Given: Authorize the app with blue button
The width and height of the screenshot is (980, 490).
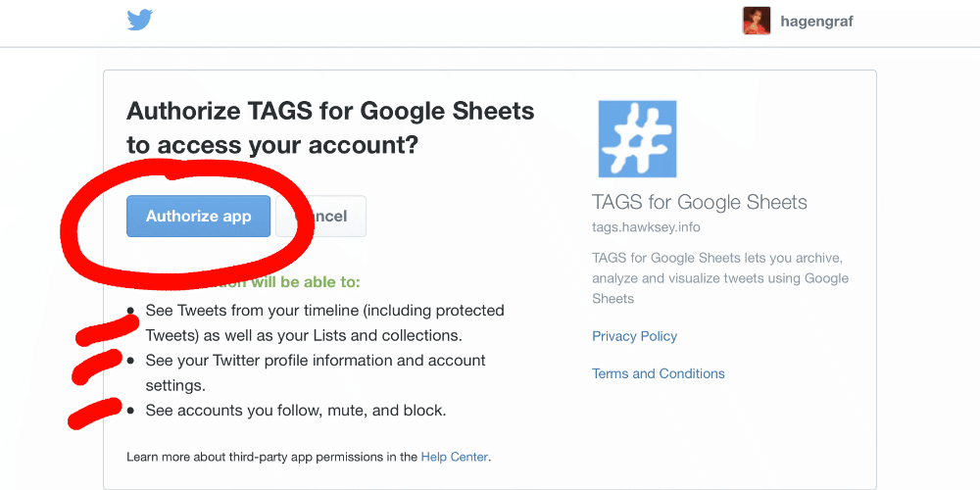Looking at the screenshot, I should click(198, 217).
